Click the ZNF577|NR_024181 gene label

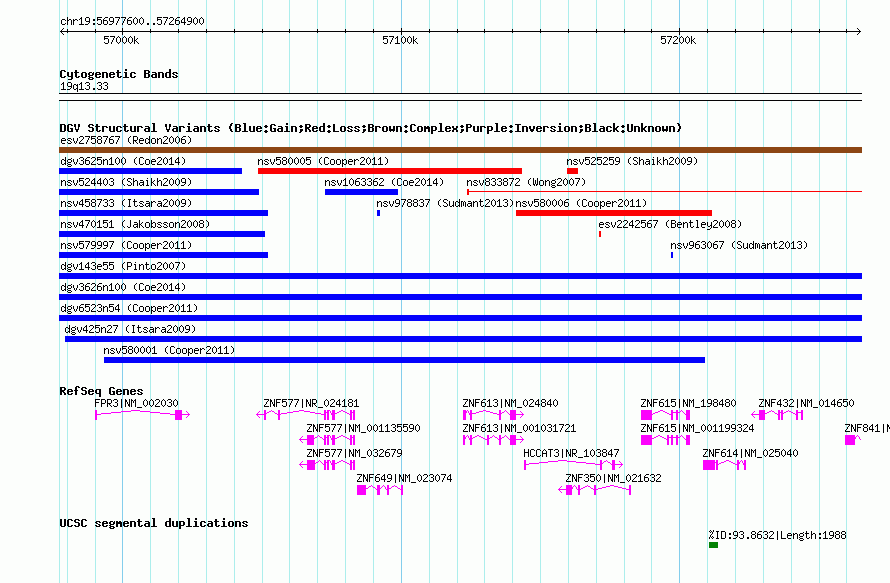click(x=311, y=403)
